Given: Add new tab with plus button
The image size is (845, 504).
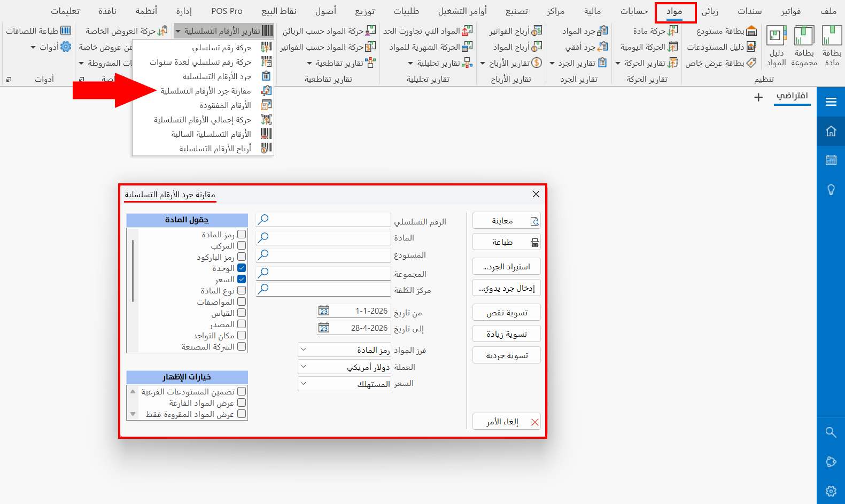Looking at the screenshot, I should point(758,97).
